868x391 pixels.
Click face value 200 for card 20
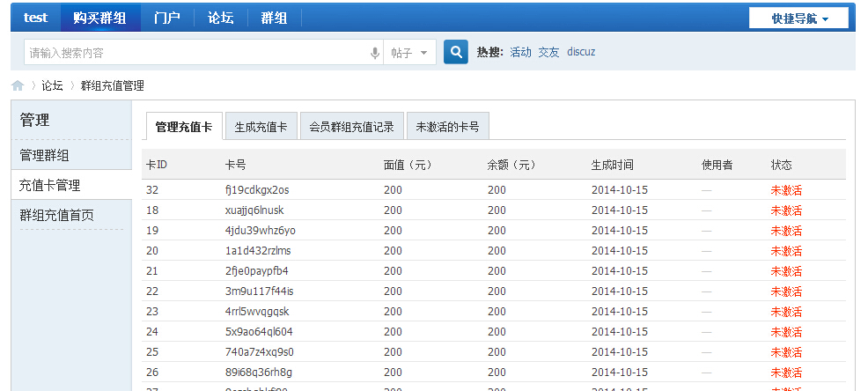(393, 251)
